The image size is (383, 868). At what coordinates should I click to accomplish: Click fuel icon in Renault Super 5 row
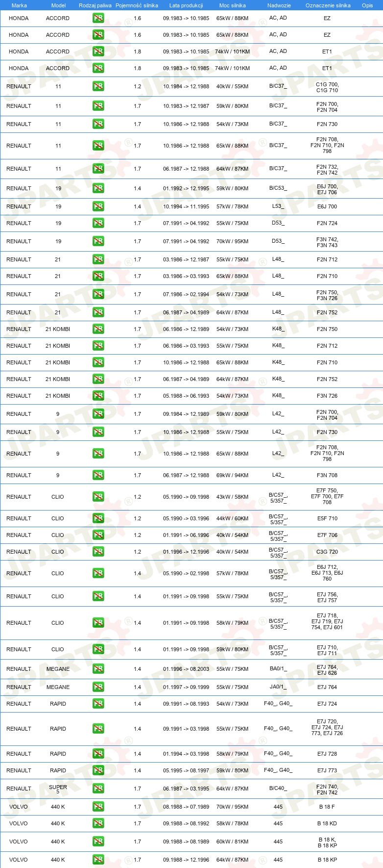(98, 789)
